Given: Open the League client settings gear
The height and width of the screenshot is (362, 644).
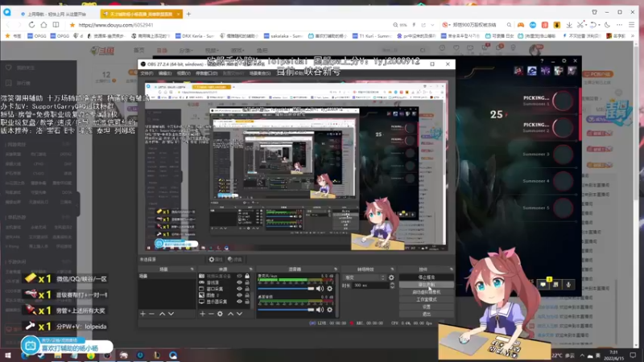Looking at the screenshot, I should 564,61.
